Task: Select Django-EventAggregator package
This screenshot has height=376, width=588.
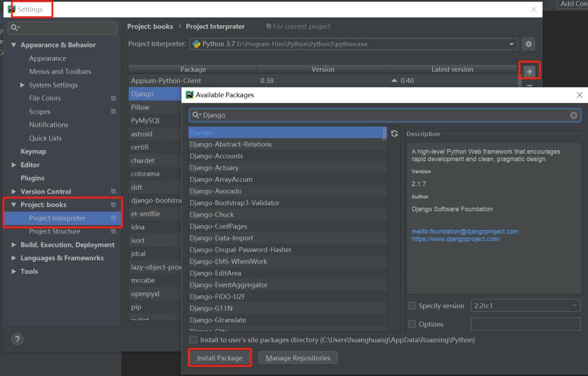Action: 287,285
